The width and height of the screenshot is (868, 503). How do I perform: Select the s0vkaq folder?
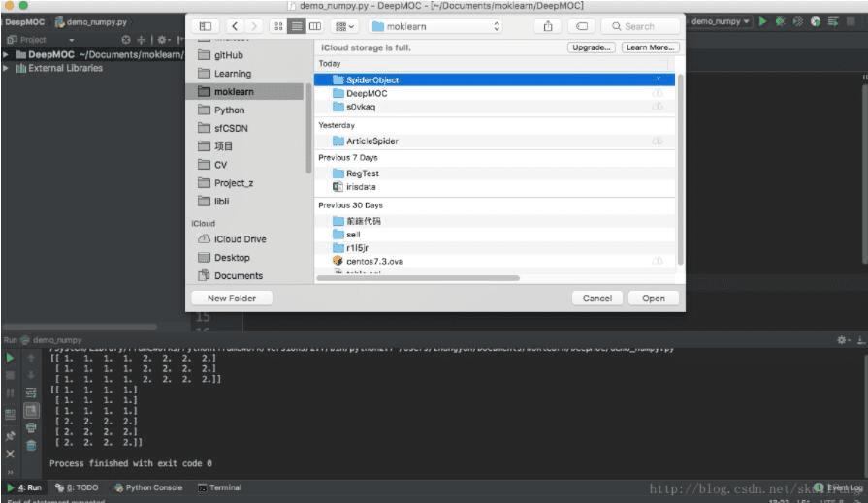click(x=495, y=107)
